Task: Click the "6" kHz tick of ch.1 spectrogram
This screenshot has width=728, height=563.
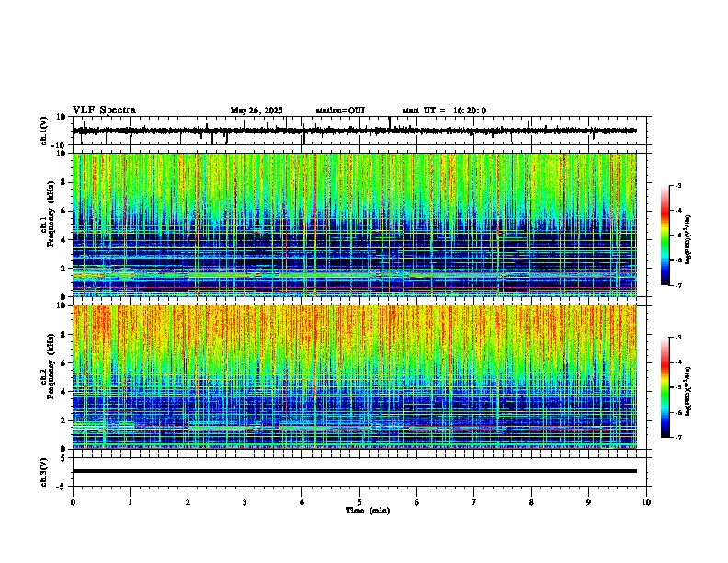Action: point(64,211)
